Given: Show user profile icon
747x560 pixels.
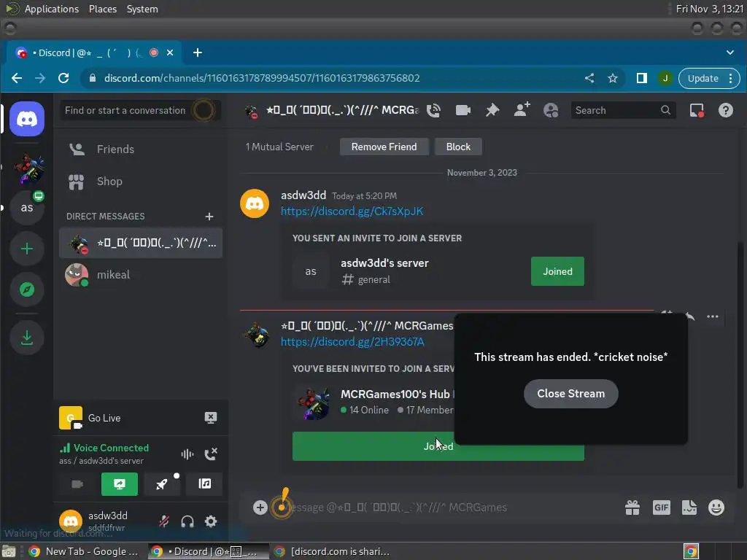Looking at the screenshot, I should tap(551, 111).
